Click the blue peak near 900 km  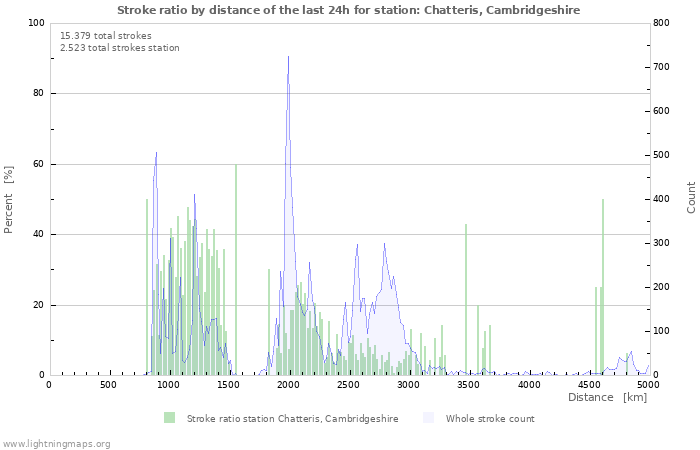click(x=156, y=153)
